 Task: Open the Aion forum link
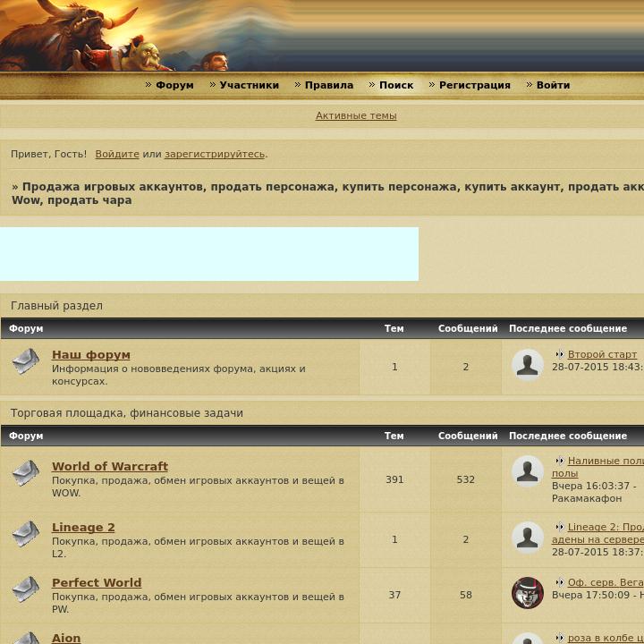66,638
